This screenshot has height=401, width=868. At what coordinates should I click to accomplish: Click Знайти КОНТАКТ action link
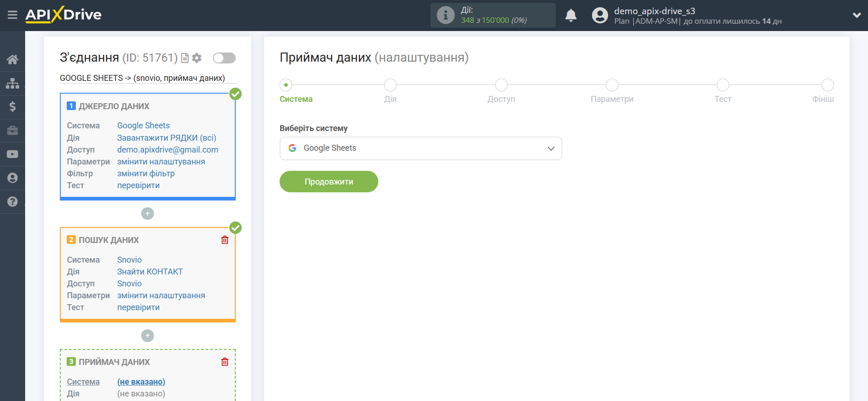point(150,271)
